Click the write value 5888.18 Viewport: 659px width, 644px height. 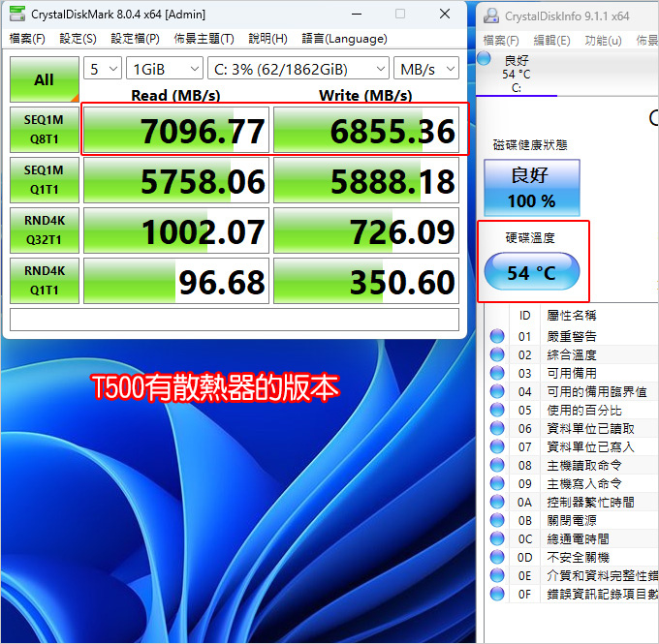[366, 180]
